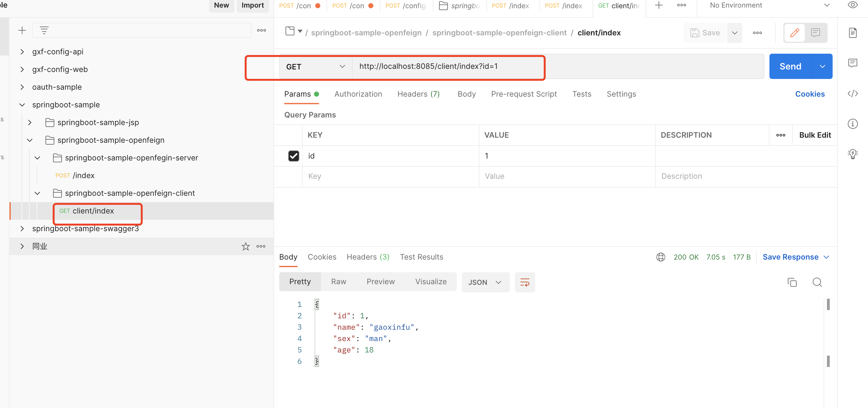Collapse the springboot-sample-openfeign-client folder
868x408 pixels.
[37, 193]
